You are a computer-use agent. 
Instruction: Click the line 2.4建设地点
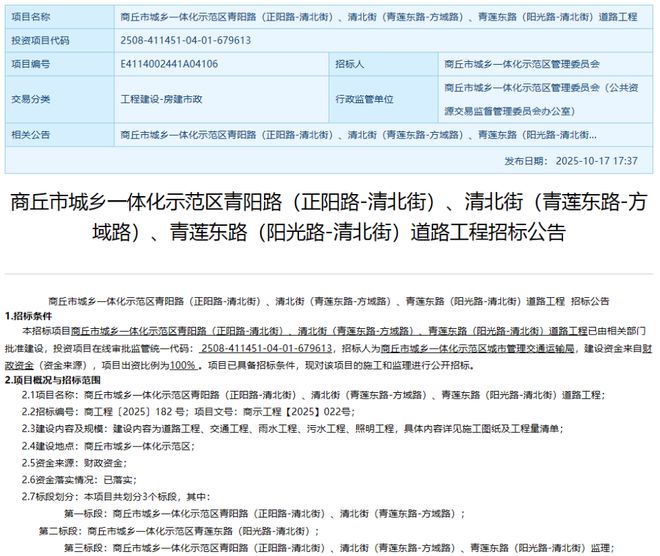tap(108, 446)
